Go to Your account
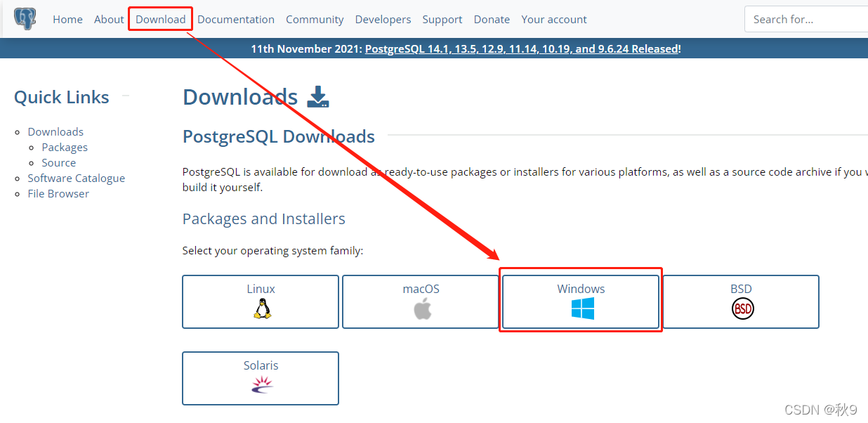Screen dimensions: 868x423 [554, 19]
